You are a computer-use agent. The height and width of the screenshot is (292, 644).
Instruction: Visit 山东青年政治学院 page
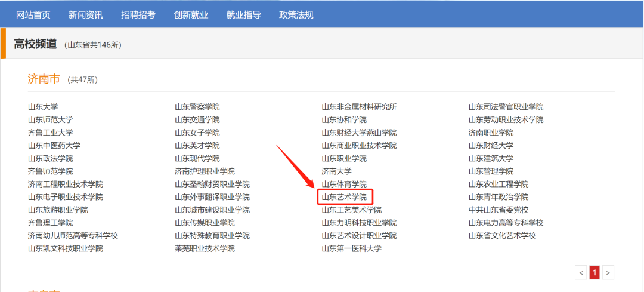(499, 197)
